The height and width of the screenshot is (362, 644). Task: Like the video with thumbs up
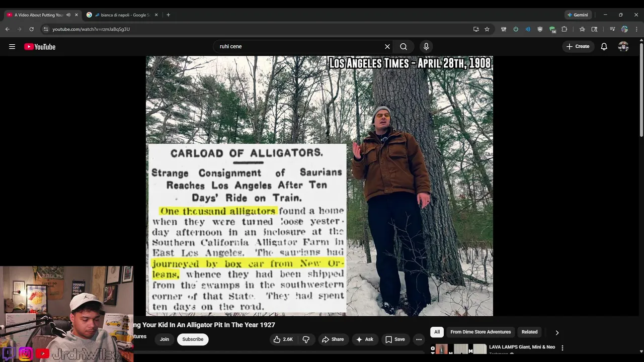coord(283,339)
